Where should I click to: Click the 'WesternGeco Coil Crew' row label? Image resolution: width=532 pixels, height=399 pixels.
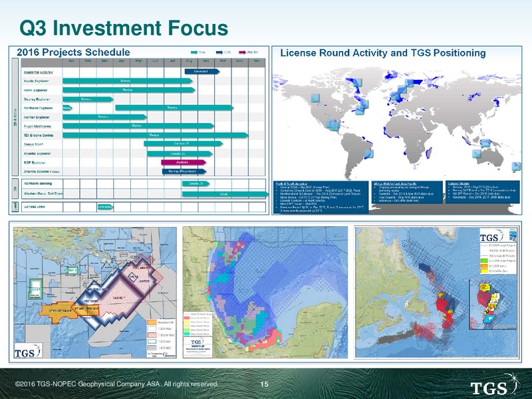43,194
